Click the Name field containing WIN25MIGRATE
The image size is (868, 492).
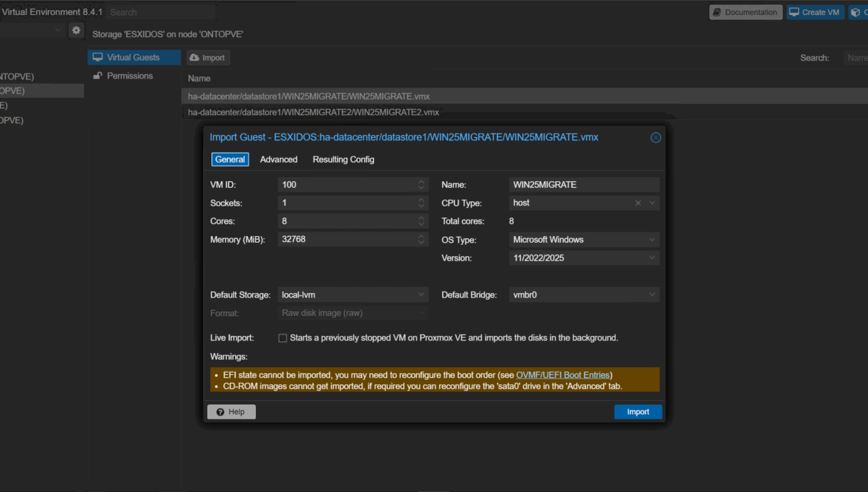584,185
